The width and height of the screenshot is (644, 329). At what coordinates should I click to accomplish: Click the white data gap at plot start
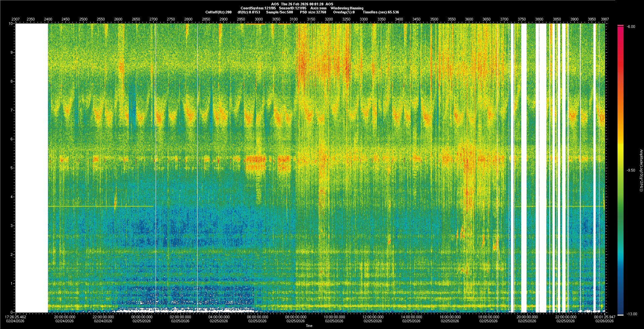pyautogui.click(x=32, y=168)
